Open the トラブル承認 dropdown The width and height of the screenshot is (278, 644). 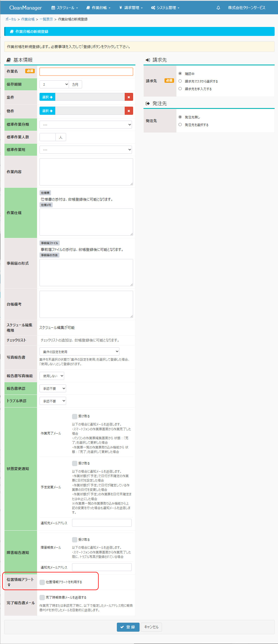(53, 401)
